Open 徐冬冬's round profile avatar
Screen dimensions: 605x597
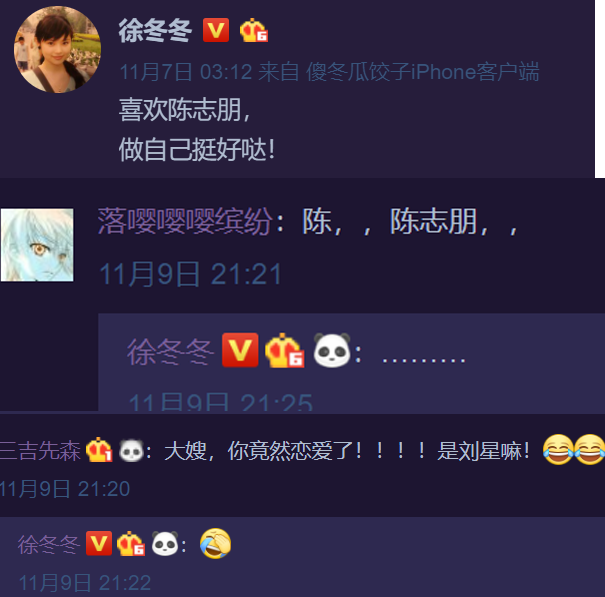coord(57,49)
